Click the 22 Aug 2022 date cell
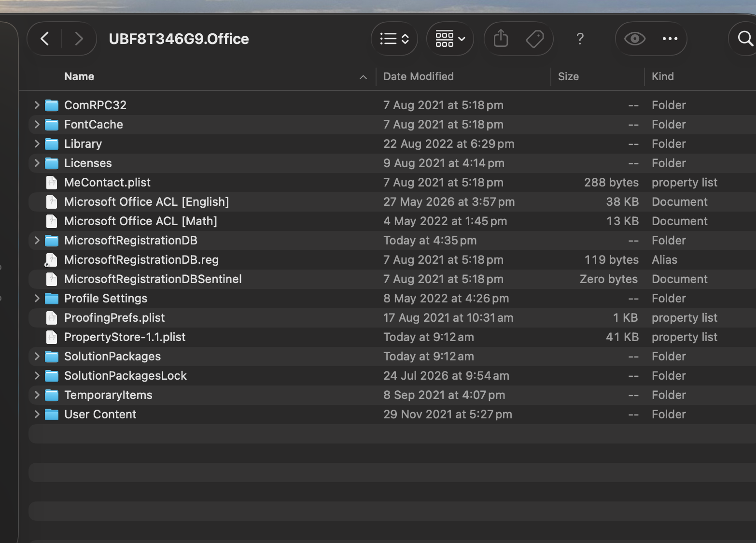The height and width of the screenshot is (543, 756). (x=448, y=143)
